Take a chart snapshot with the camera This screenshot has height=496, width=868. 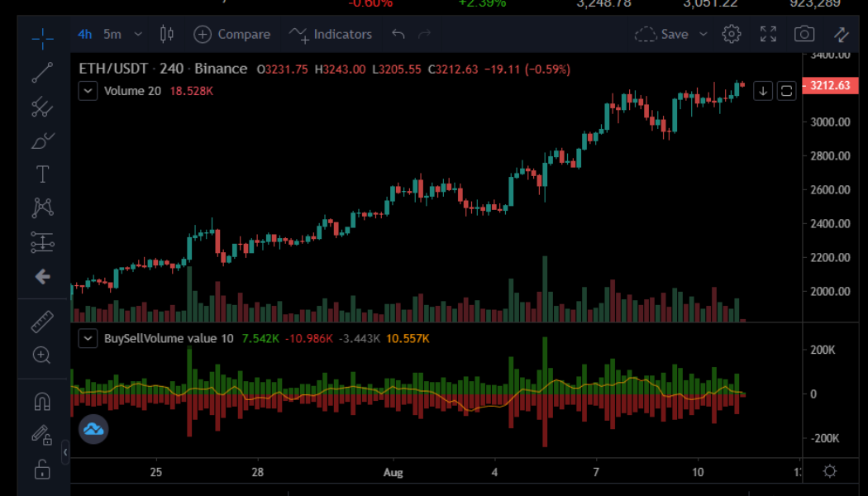(x=803, y=34)
